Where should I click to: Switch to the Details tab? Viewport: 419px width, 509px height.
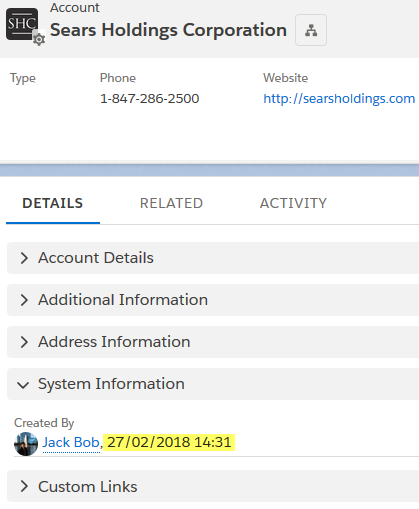click(53, 203)
